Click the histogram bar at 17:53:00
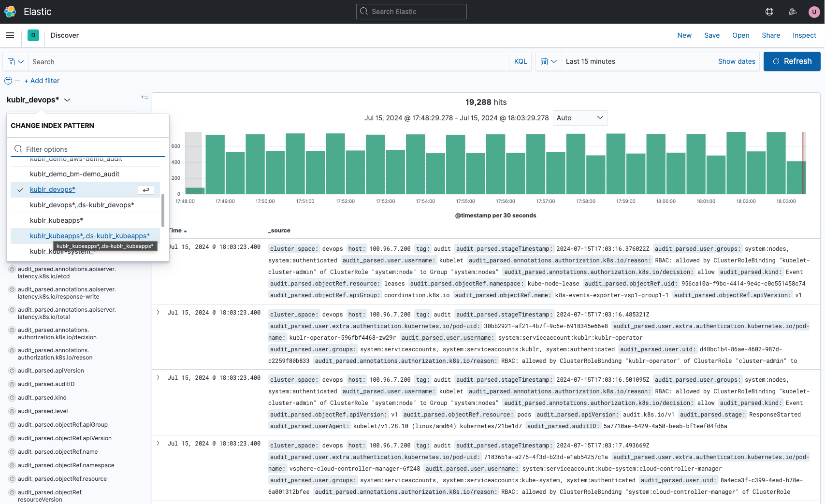The width and height of the screenshot is (825, 504). point(375,164)
